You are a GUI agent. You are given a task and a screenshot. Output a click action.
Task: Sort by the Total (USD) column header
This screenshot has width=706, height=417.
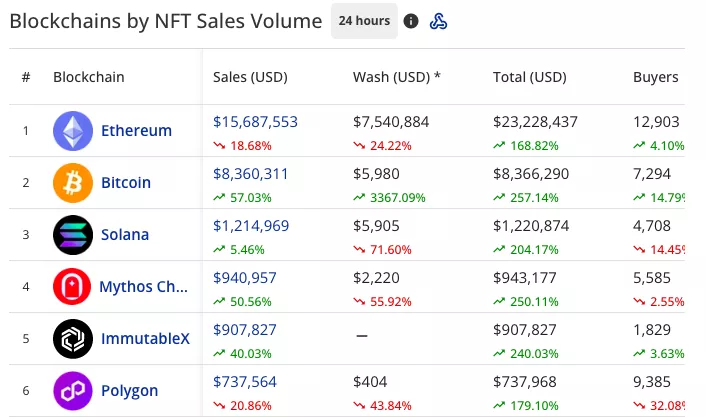[x=529, y=77]
